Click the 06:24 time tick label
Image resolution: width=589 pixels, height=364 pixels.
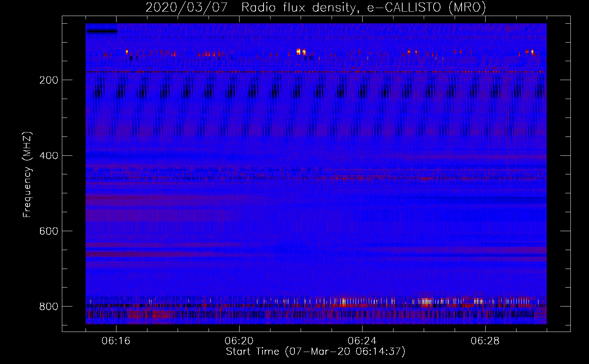coord(362,341)
